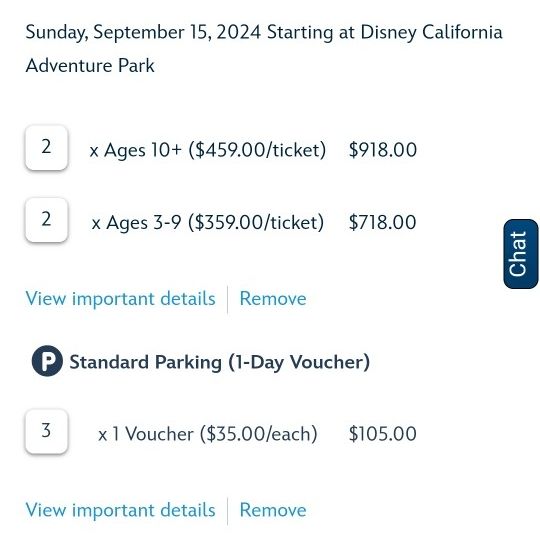
Task: Open the Chat side tab
Action: (x=520, y=254)
